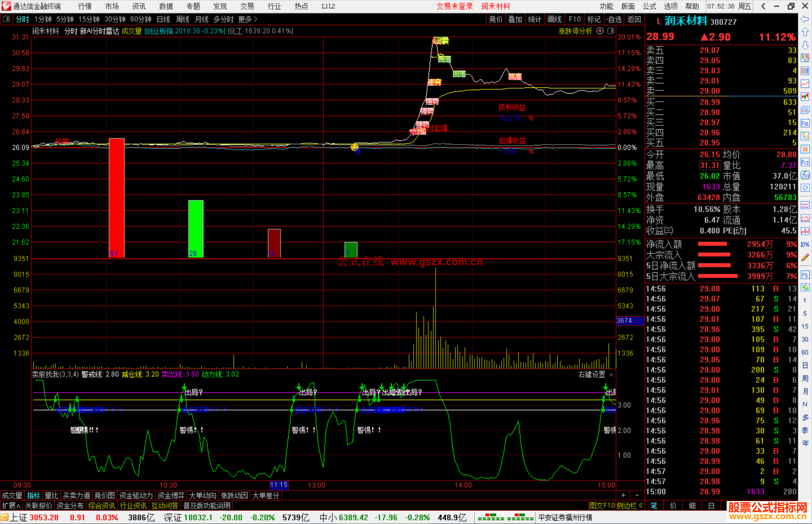Click the 11:15 time marker on axis
Image resolution: width=812 pixels, height=524 pixels.
tap(279, 485)
